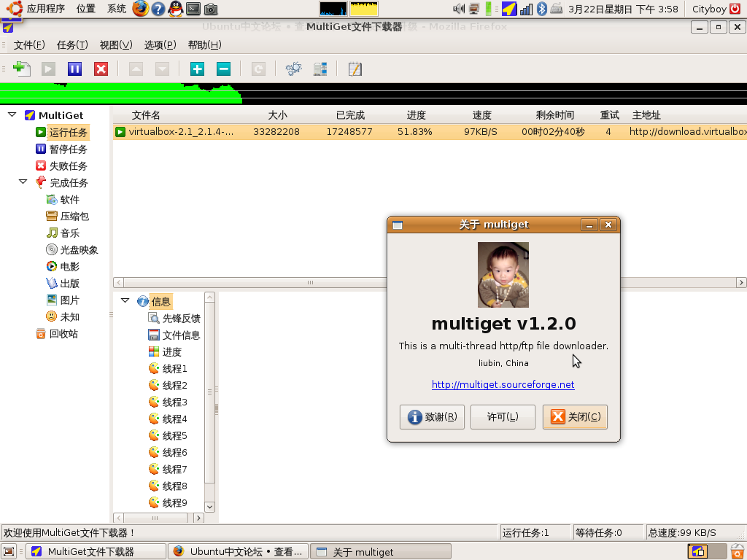Delete the task with red X icon
This screenshot has height=560, width=747.
[x=101, y=69]
